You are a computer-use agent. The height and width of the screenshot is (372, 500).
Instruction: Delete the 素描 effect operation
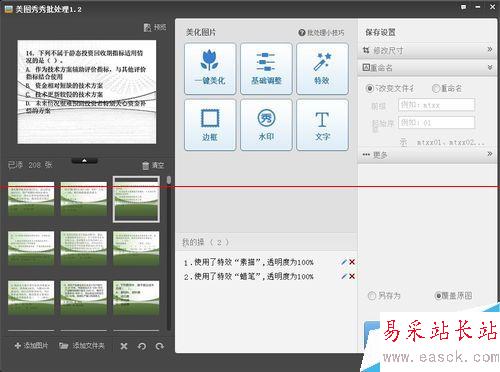click(352, 262)
